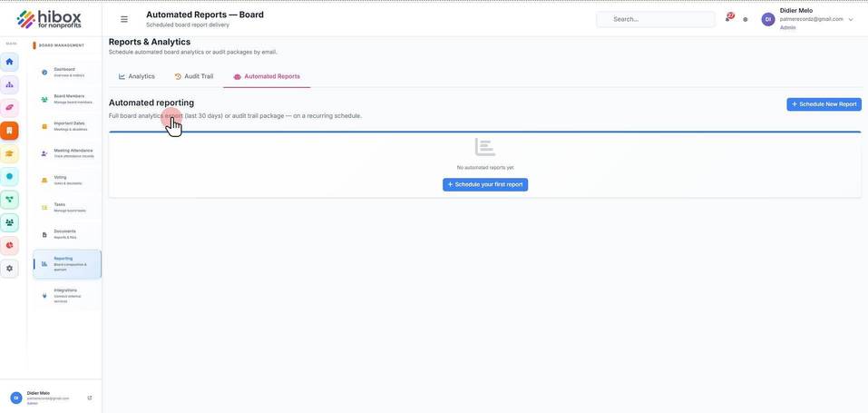Open Documents in the sidebar
This screenshot has height=413, width=868.
point(67,234)
